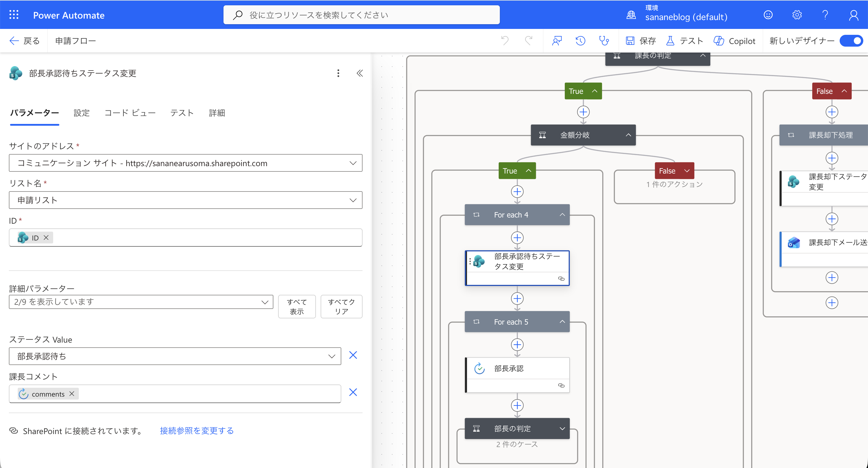Add action above 部長承認 card
Screen dimensions: 868x468
(x=517, y=345)
